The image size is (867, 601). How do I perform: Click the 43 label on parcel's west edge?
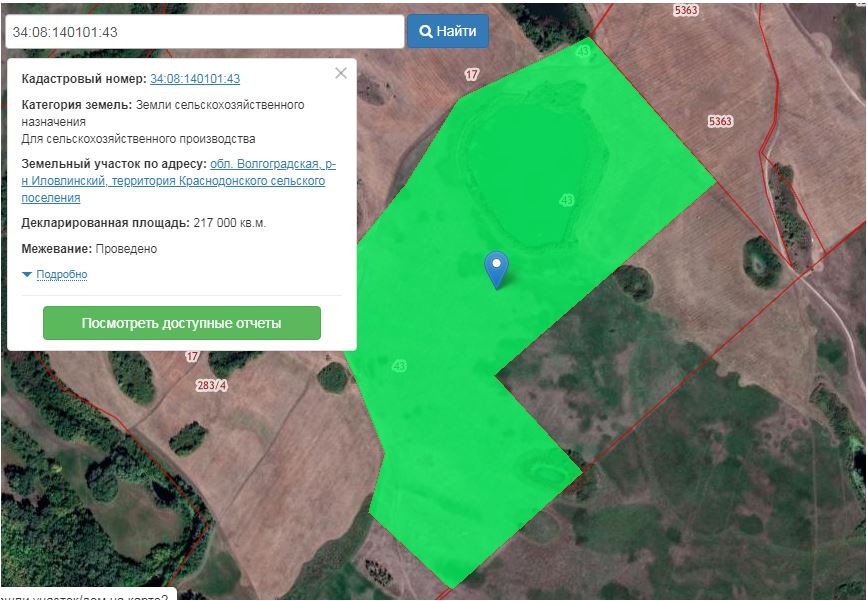click(399, 365)
